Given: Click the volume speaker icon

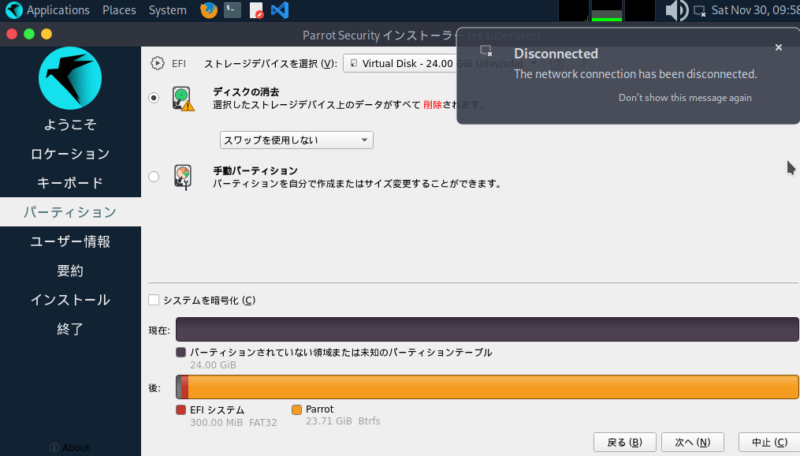Looking at the screenshot, I should tap(676, 11).
